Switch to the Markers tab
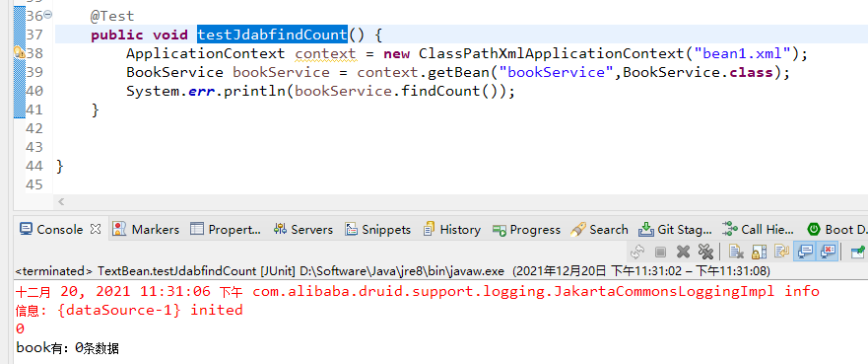Screen dimensions: 868x364 [x=146, y=230]
